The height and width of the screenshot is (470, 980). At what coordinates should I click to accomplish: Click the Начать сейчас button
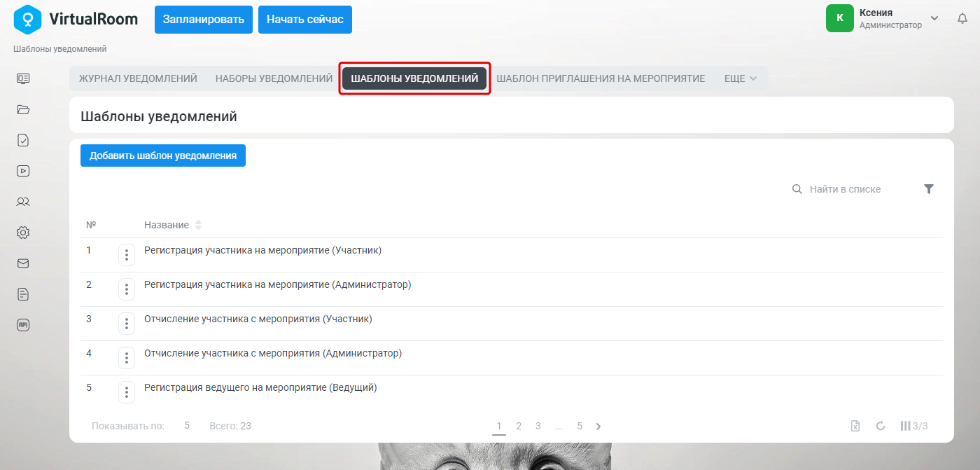tap(305, 20)
